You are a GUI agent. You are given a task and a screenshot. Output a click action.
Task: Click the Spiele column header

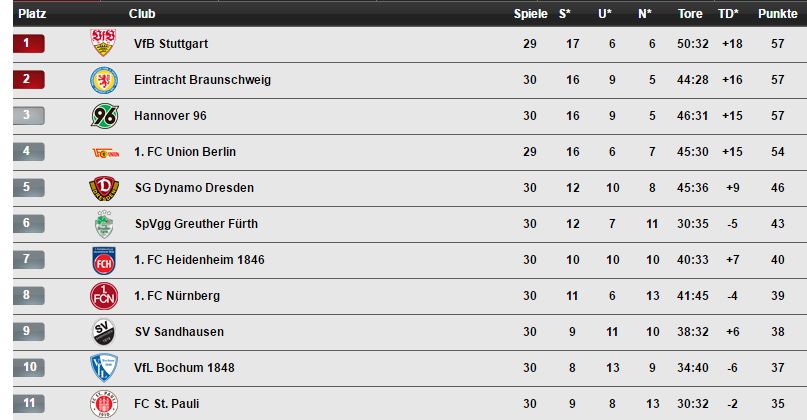[x=530, y=14]
